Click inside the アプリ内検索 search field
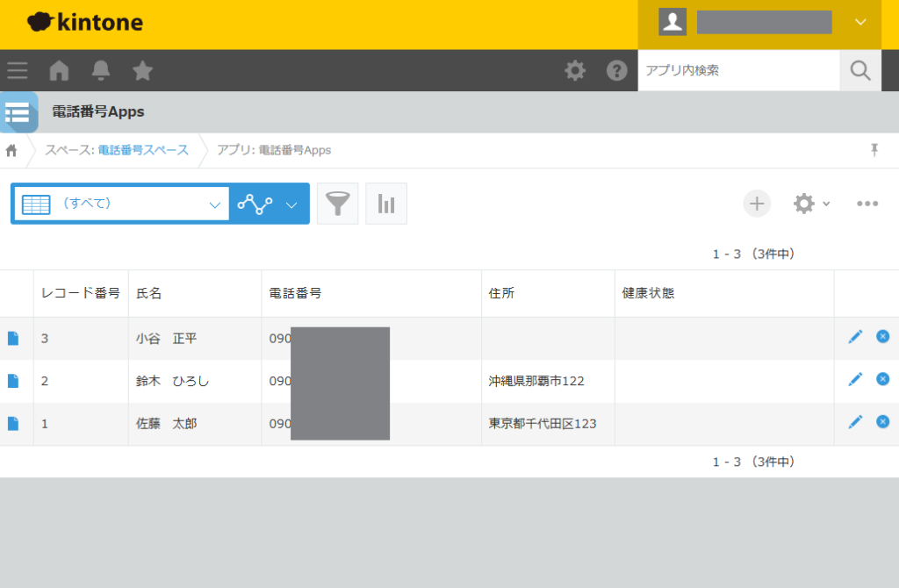Image resolution: width=899 pixels, height=588 pixels. click(737, 70)
